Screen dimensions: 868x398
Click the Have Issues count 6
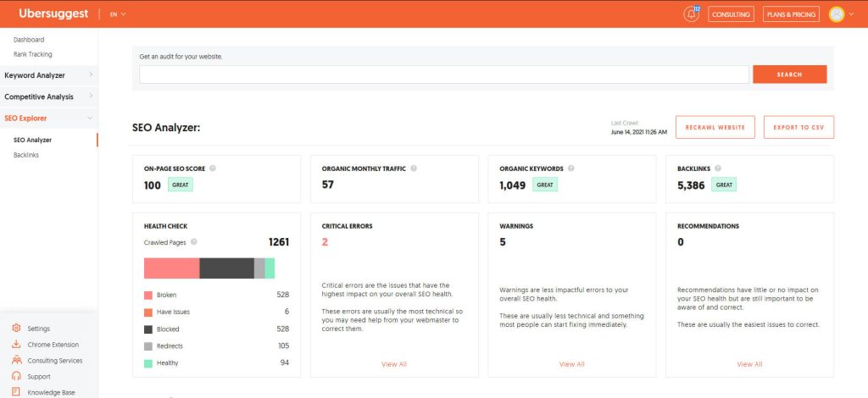pos(287,312)
